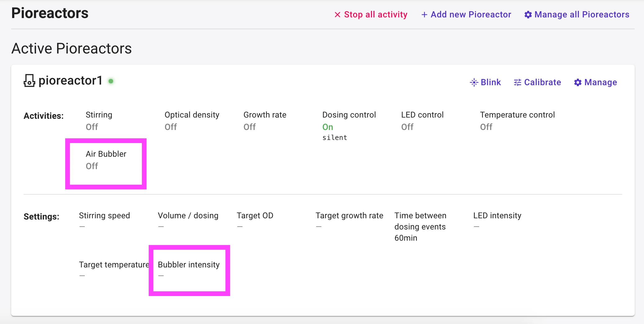Click the Time between dosing events label
This screenshot has height=324, width=644.
pos(420,221)
